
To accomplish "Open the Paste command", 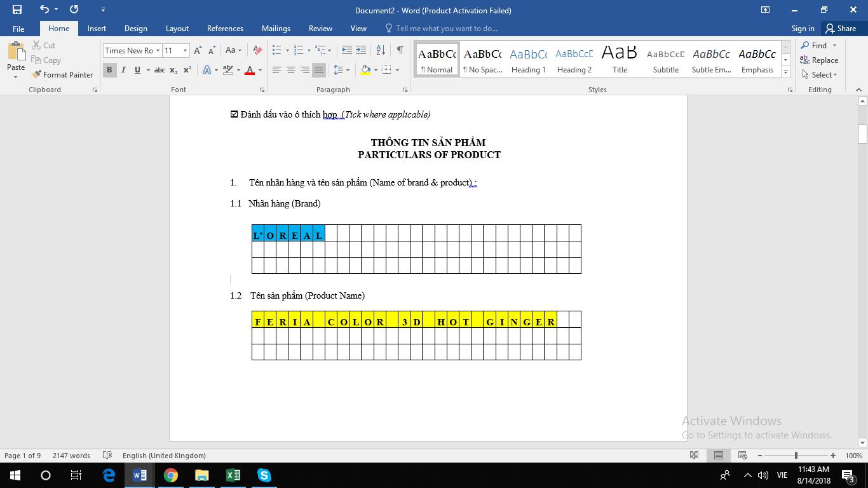I will click(x=16, y=60).
